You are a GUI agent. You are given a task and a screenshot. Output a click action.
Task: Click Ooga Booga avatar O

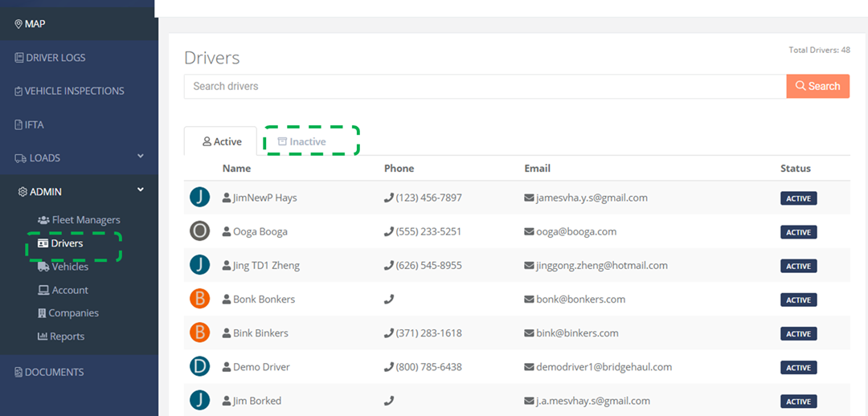[x=200, y=230]
